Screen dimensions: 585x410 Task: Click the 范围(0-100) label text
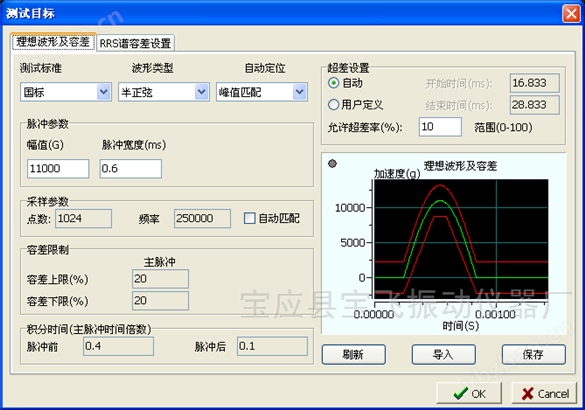point(503,127)
